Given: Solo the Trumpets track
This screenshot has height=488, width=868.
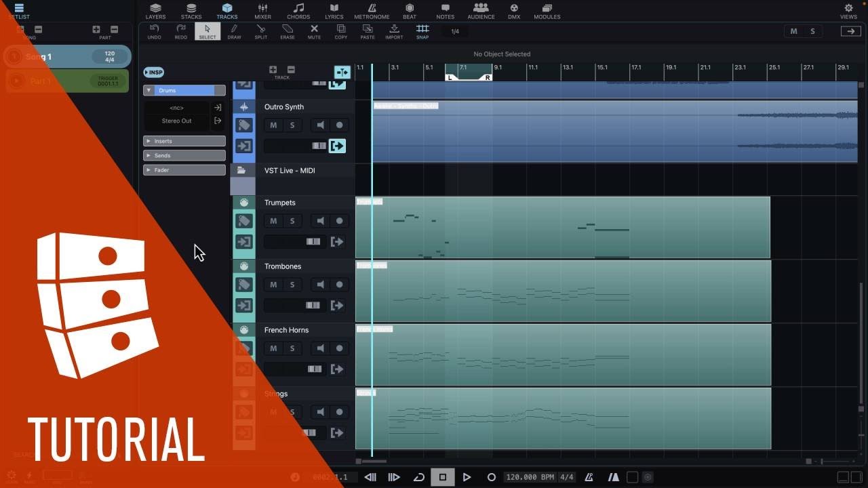Looking at the screenshot, I should pos(292,221).
